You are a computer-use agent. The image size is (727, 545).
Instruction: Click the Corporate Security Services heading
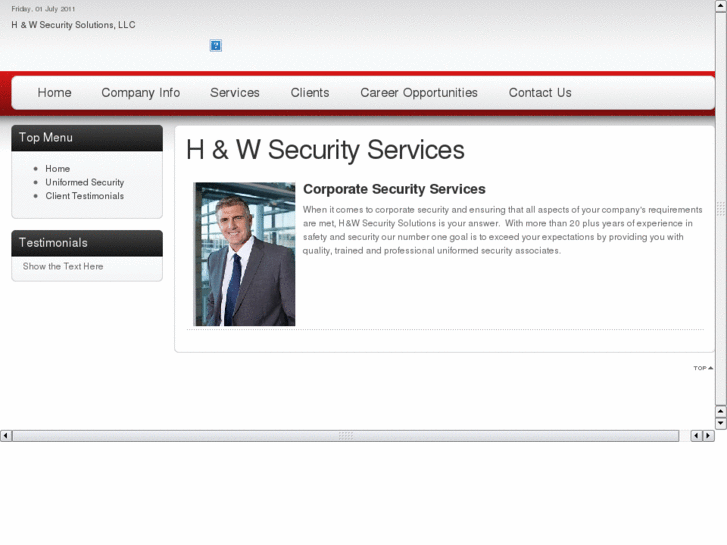394,189
